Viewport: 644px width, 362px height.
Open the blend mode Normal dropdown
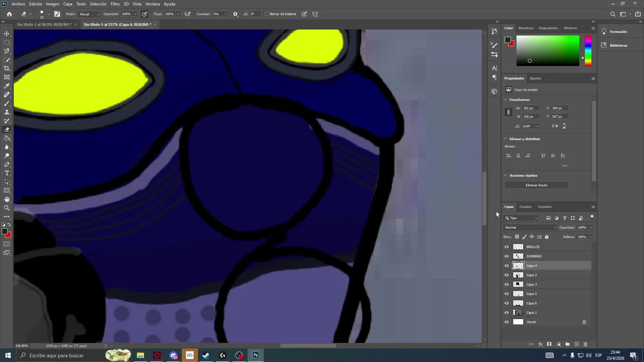click(x=530, y=227)
